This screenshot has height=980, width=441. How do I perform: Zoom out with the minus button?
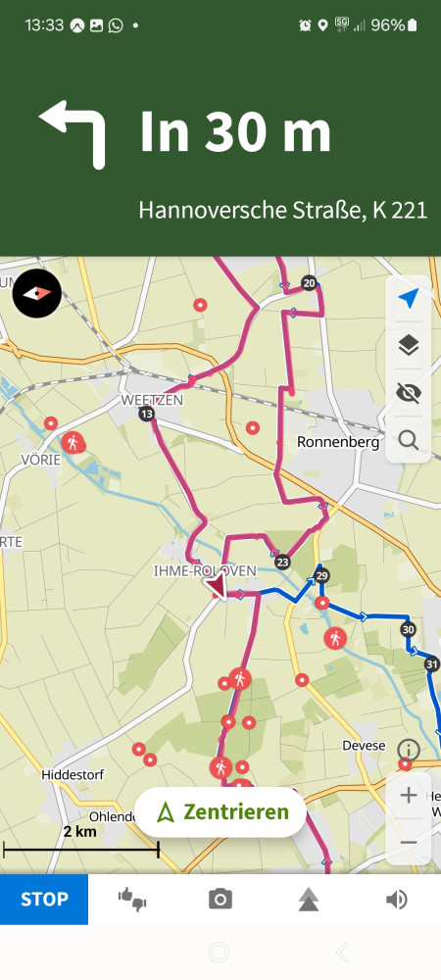click(409, 843)
